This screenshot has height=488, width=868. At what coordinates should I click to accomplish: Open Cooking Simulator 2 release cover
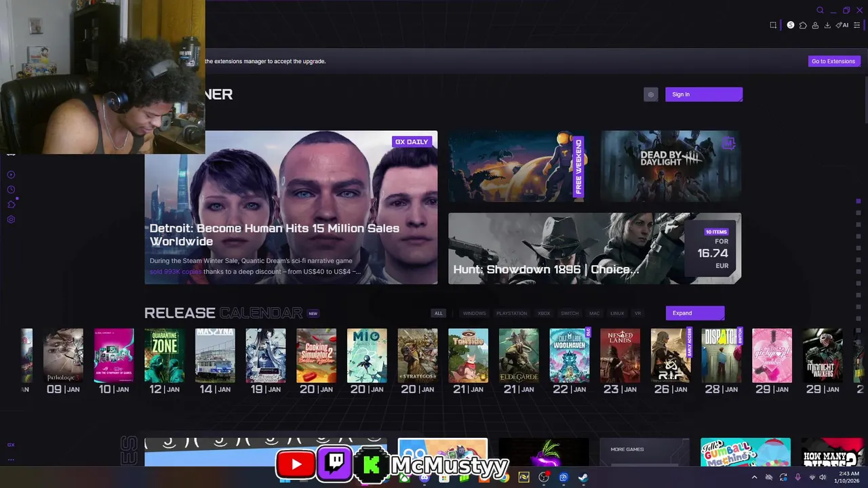coord(316,355)
